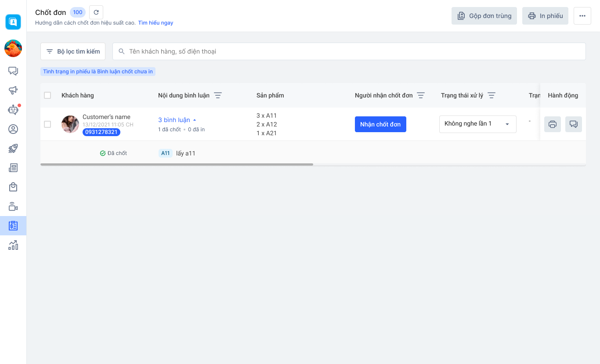The width and height of the screenshot is (600, 364).
Task: Open the chatbot robot icon in the sidebar
Action: click(x=13, y=110)
